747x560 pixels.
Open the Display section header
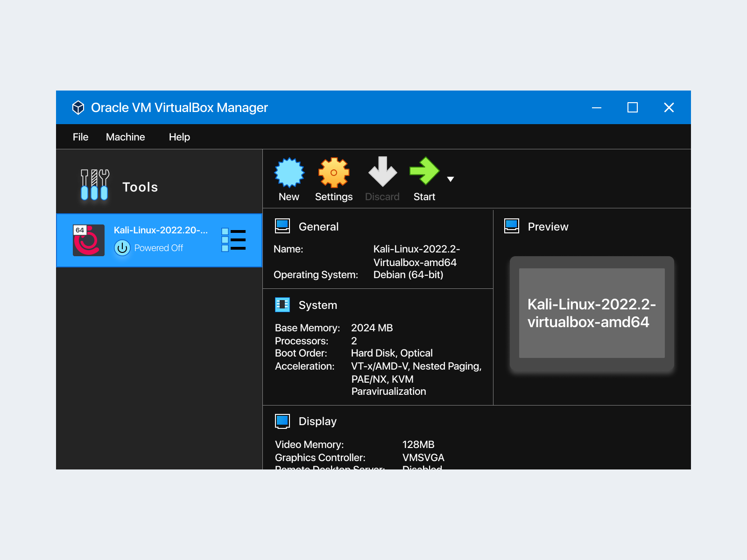click(317, 421)
